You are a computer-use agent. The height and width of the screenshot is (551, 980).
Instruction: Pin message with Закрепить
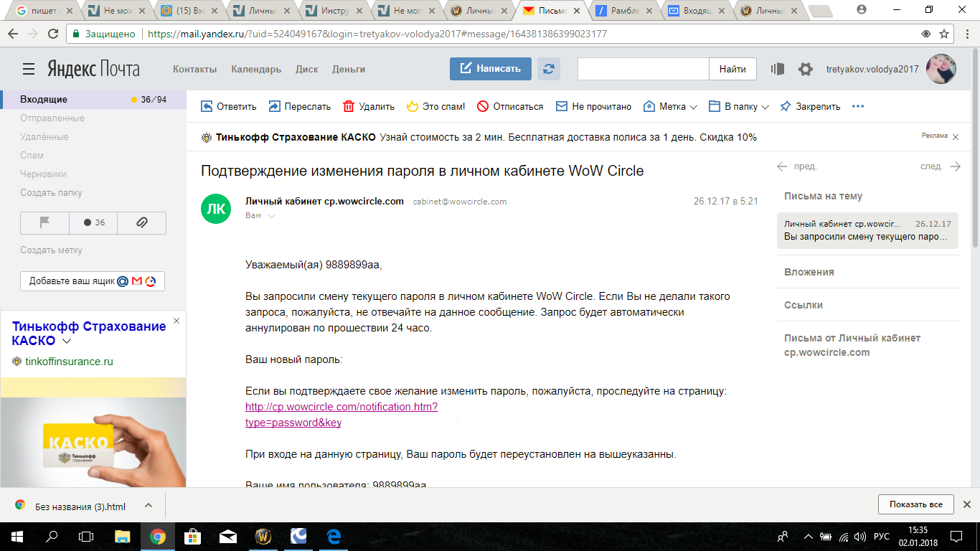pos(810,106)
